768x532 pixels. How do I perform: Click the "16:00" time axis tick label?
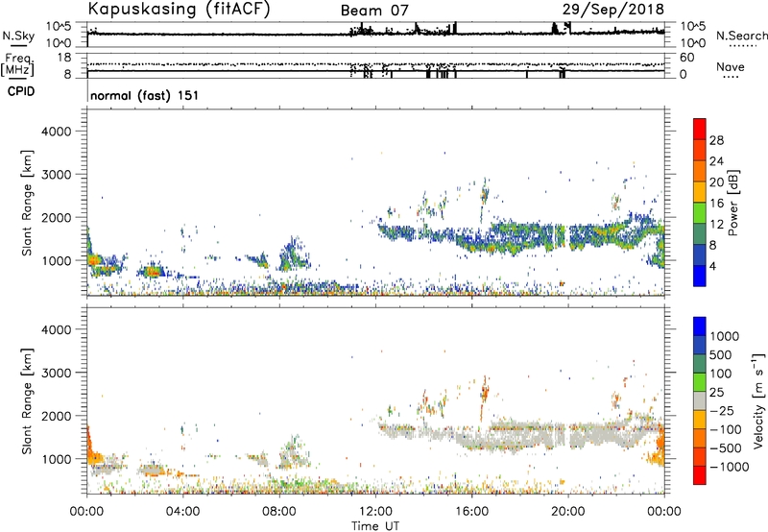471,512
